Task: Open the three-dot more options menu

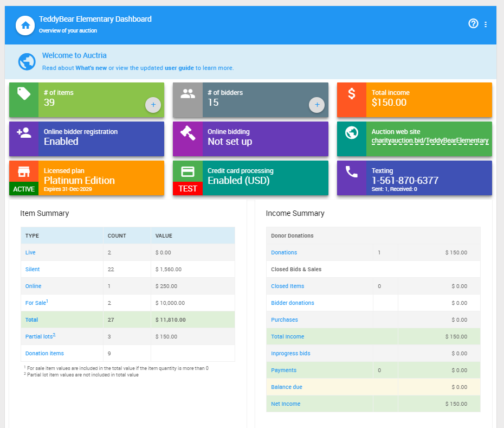Action: point(486,24)
